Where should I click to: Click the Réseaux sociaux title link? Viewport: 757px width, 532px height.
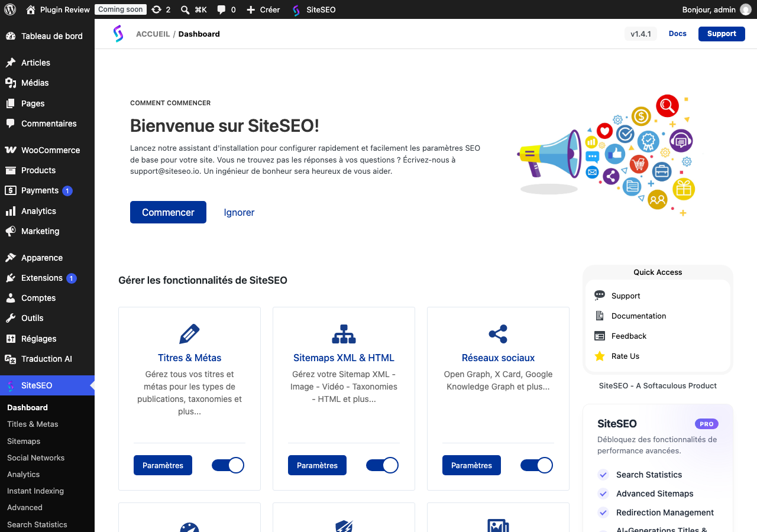click(498, 358)
